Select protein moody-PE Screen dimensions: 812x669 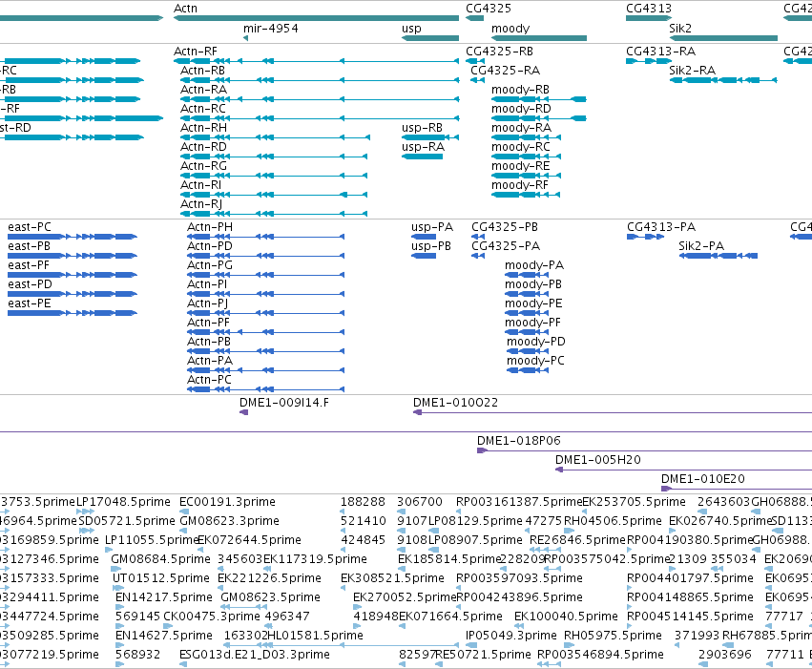pyautogui.click(x=533, y=303)
